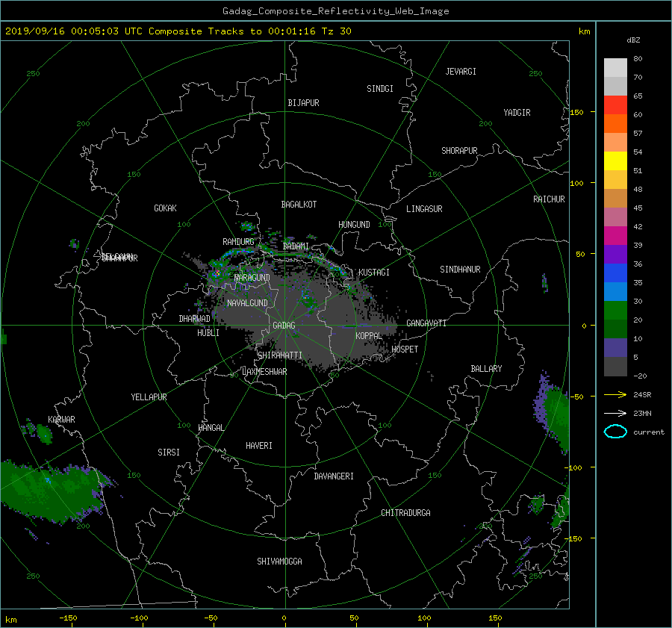Click the yellow 51 dBZ legend swatch

[x=615, y=161]
